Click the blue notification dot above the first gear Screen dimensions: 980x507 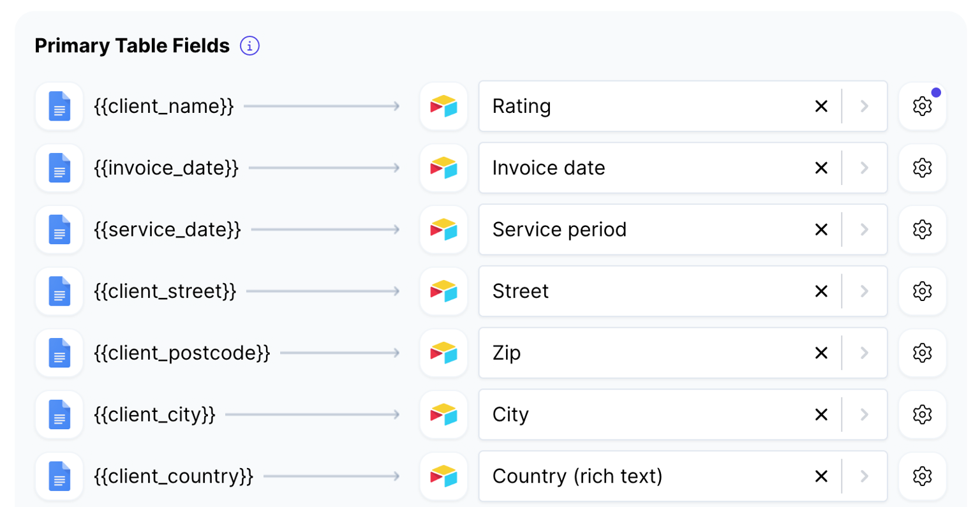937,92
